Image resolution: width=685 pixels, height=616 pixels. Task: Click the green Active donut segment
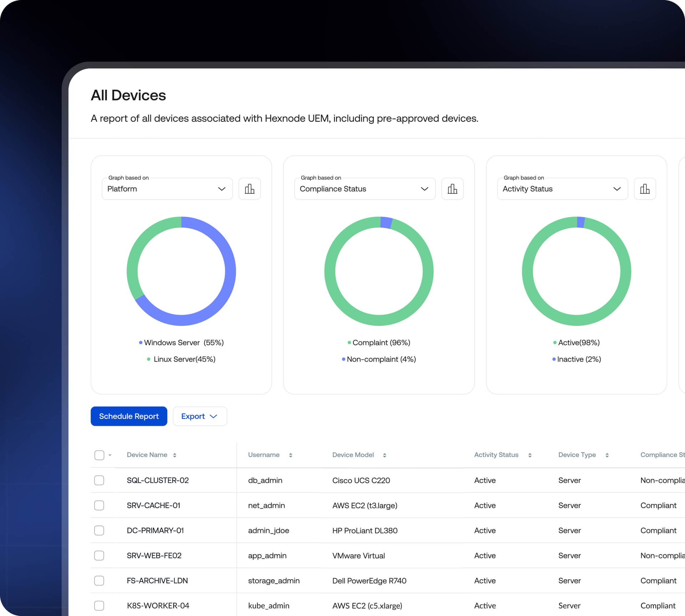[577, 320]
